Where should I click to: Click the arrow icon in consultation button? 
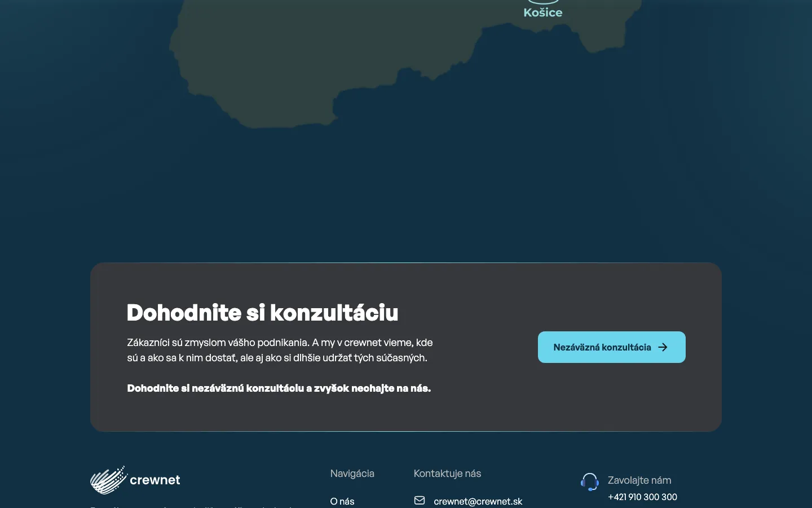pyautogui.click(x=663, y=347)
